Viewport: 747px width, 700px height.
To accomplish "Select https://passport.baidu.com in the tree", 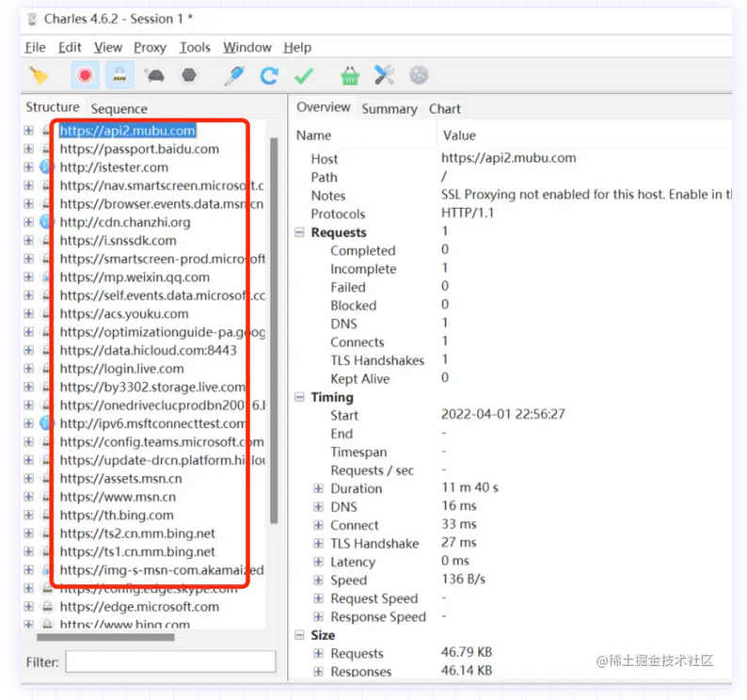I will (x=139, y=150).
